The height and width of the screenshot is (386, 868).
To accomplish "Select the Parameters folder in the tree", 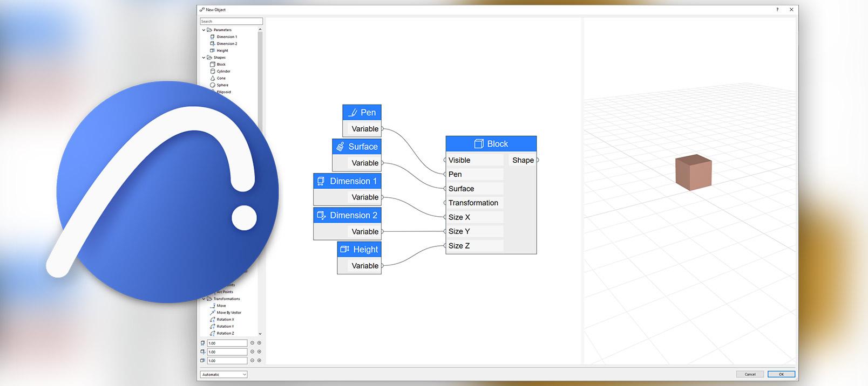I will 220,30.
